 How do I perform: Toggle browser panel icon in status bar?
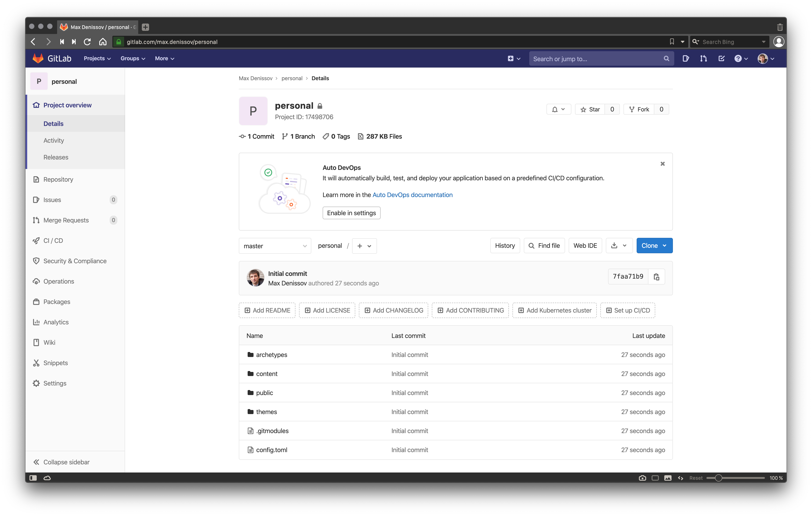tap(33, 477)
